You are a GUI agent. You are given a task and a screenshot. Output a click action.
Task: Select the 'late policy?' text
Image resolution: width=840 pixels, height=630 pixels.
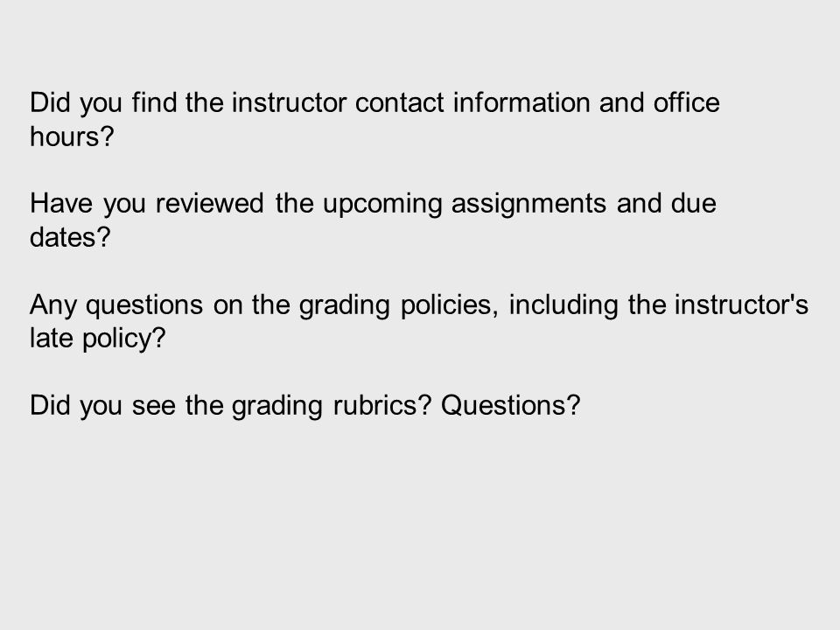coord(98,339)
